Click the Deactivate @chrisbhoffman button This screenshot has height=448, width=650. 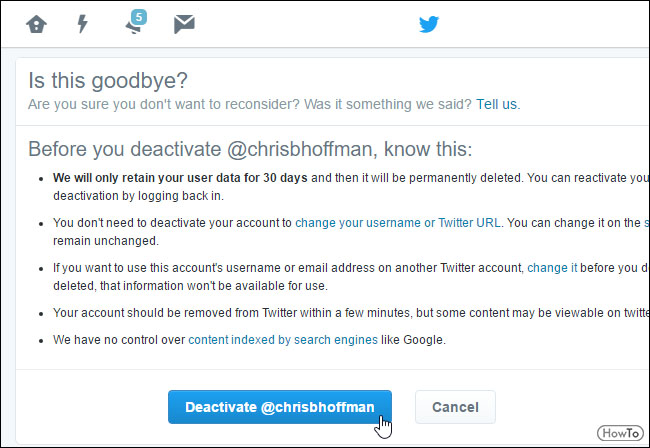pyautogui.click(x=280, y=407)
